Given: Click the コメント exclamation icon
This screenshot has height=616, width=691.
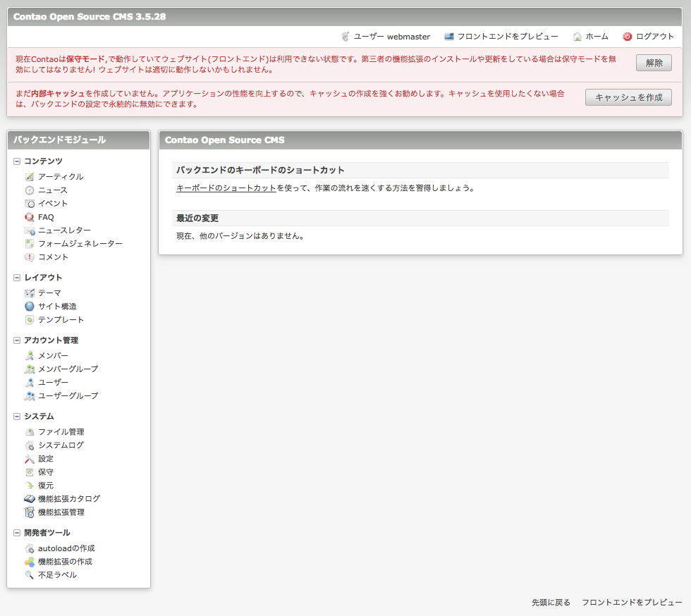Looking at the screenshot, I should click(x=30, y=257).
